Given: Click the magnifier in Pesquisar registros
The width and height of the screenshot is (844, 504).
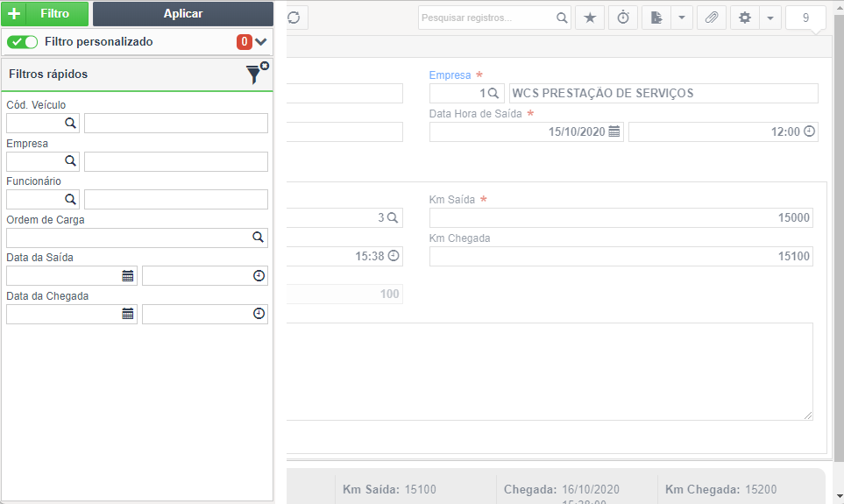Looking at the screenshot, I should [562, 18].
